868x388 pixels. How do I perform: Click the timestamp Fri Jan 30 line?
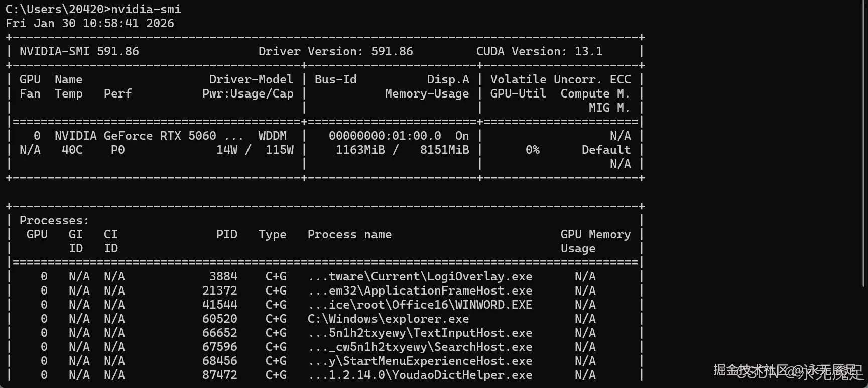90,23
